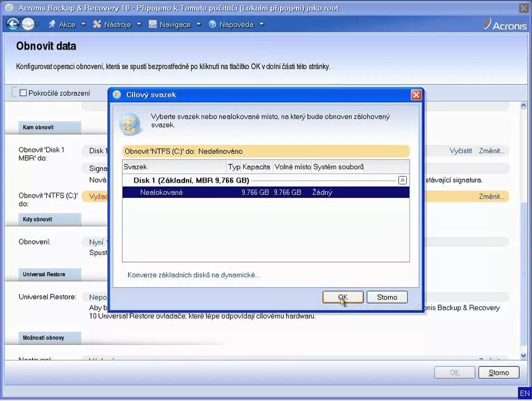Open the navigation history dropdown arrow
This screenshot has width=532, height=401.
click(x=37, y=24)
